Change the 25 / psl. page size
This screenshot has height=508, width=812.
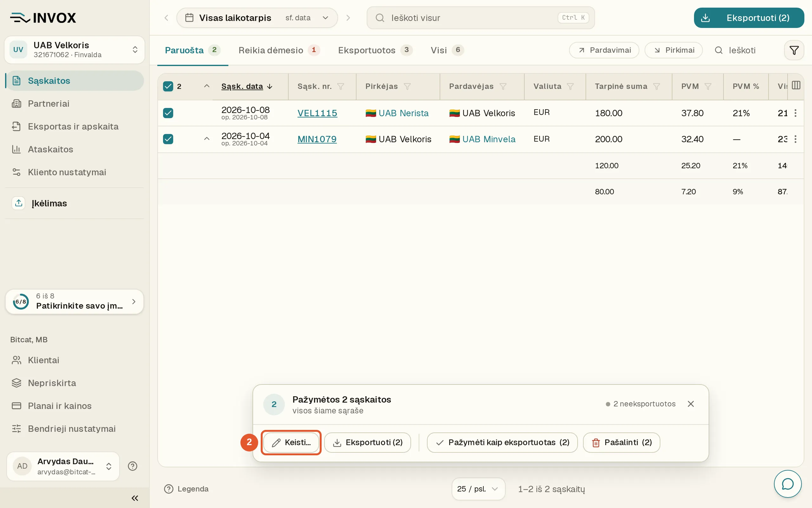478,489
